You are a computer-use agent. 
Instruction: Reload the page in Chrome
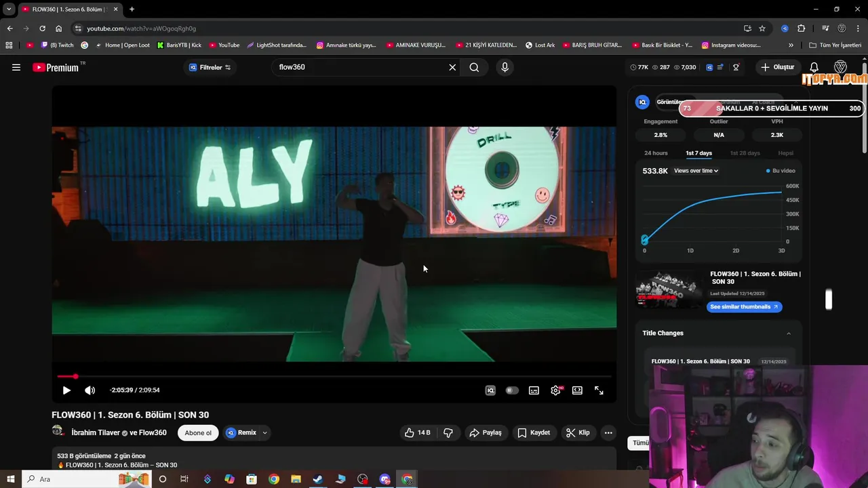(x=42, y=28)
